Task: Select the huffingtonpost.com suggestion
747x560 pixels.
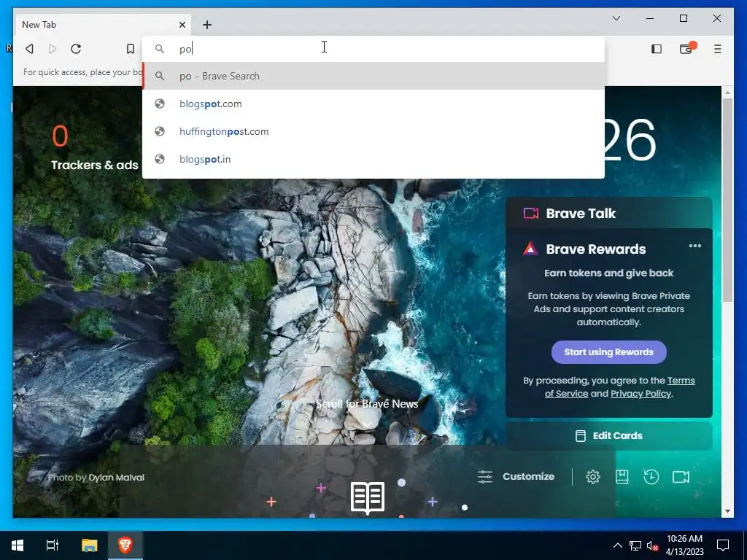Action: click(x=373, y=131)
